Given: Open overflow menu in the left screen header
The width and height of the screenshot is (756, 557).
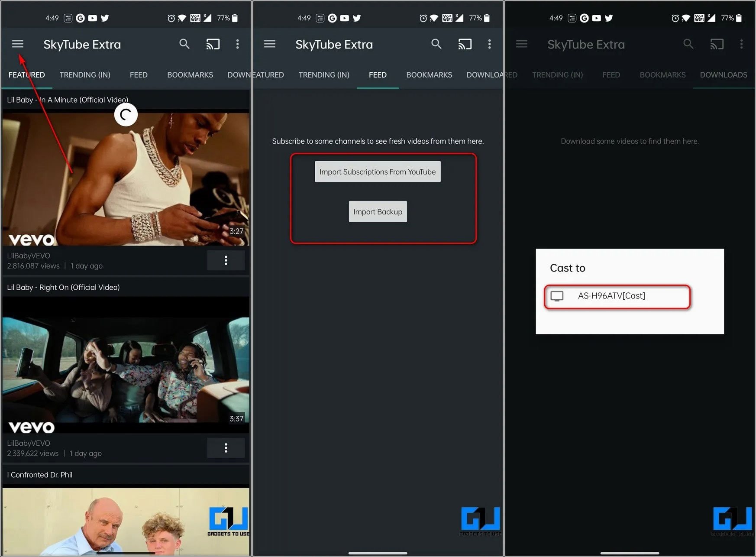Looking at the screenshot, I should tap(237, 44).
